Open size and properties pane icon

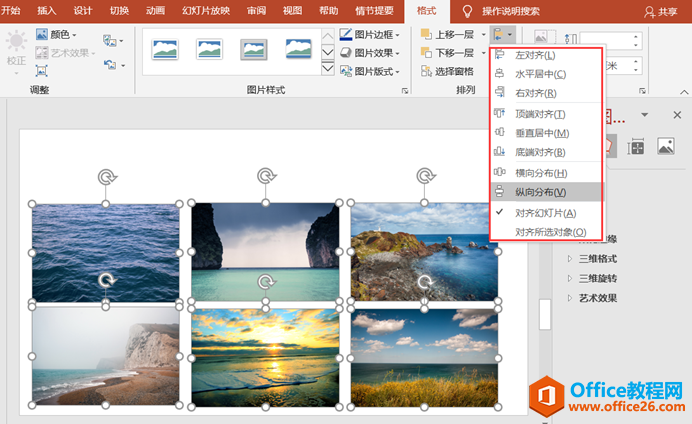[636, 146]
